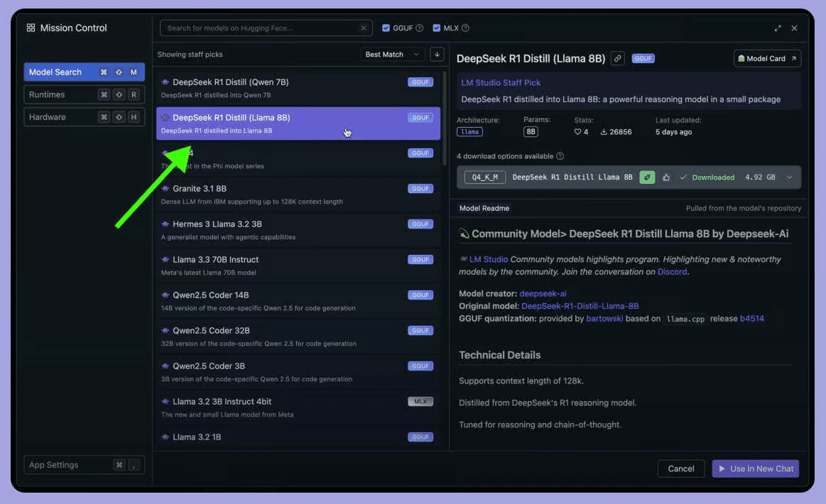Click download options help icon
Image resolution: width=826 pixels, height=504 pixels.
pyautogui.click(x=560, y=156)
